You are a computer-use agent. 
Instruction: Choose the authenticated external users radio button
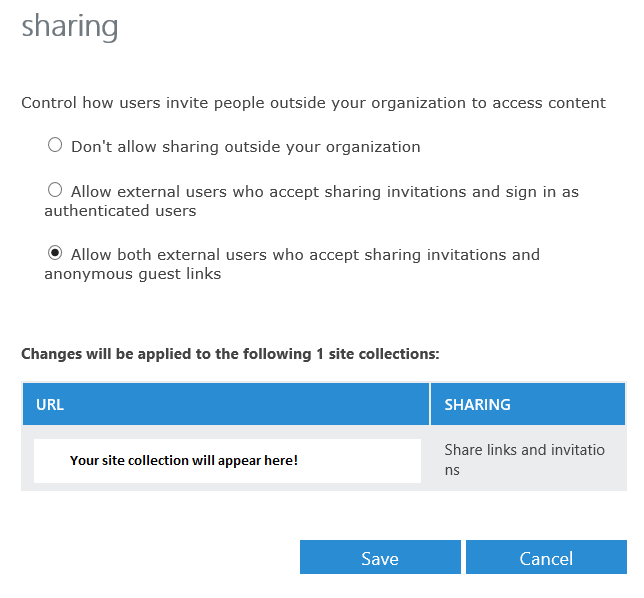(x=55, y=190)
